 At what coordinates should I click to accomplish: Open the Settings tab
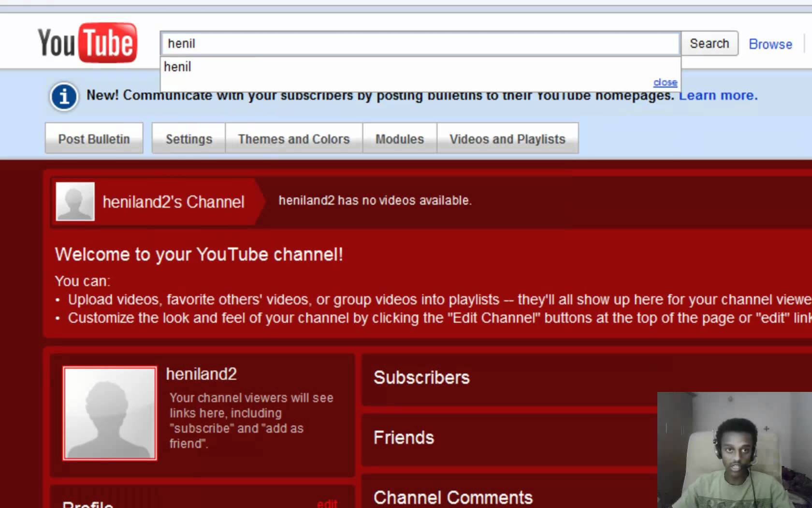(x=189, y=139)
